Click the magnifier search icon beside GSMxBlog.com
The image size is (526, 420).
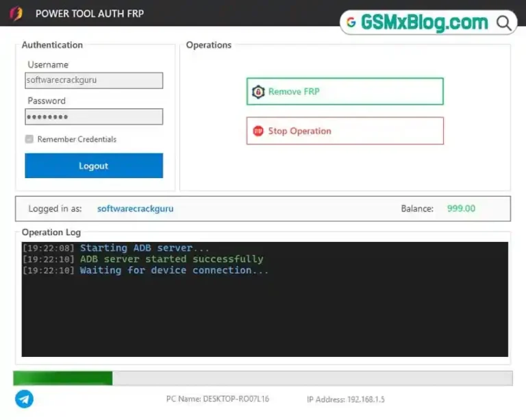click(x=504, y=23)
